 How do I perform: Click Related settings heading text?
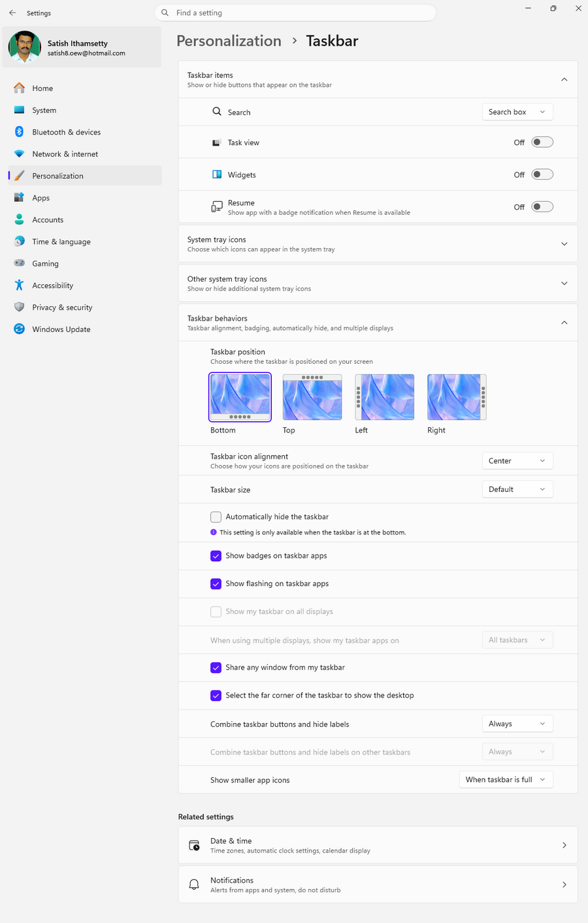pyautogui.click(x=206, y=817)
